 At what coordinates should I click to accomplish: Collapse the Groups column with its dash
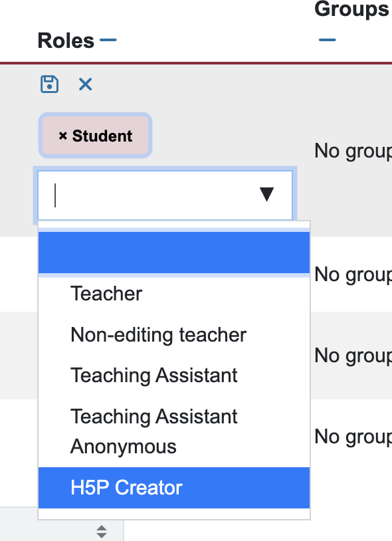click(x=327, y=40)
